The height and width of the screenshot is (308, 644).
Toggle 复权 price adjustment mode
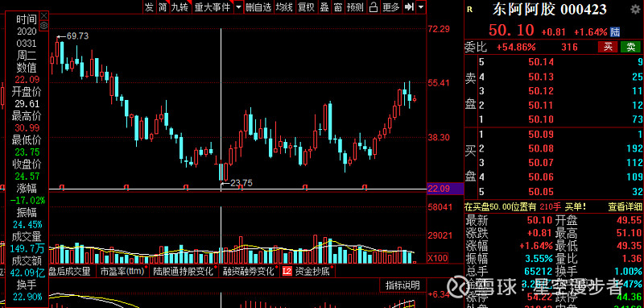click(x=306, y=7)
